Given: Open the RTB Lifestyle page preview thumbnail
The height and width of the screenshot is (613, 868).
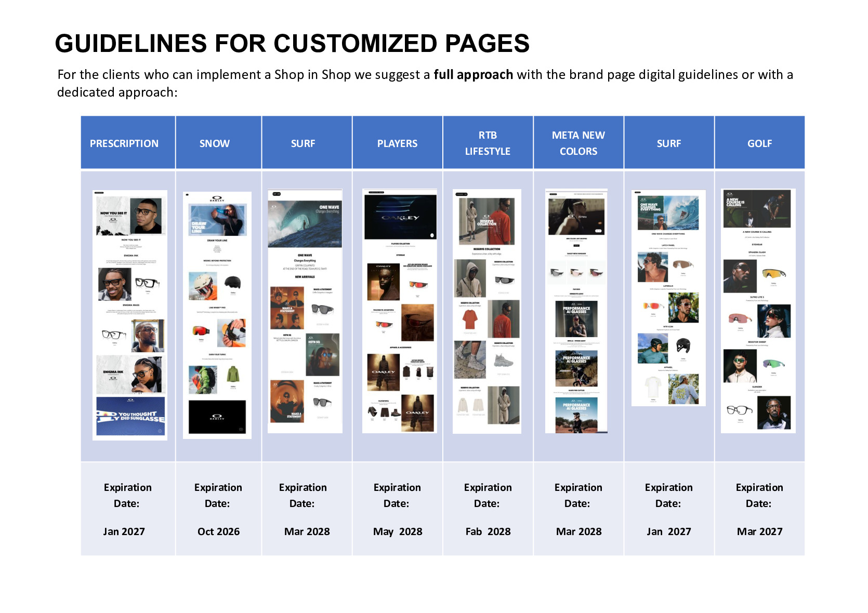Looking at the screenshot, I should (487, 311).
